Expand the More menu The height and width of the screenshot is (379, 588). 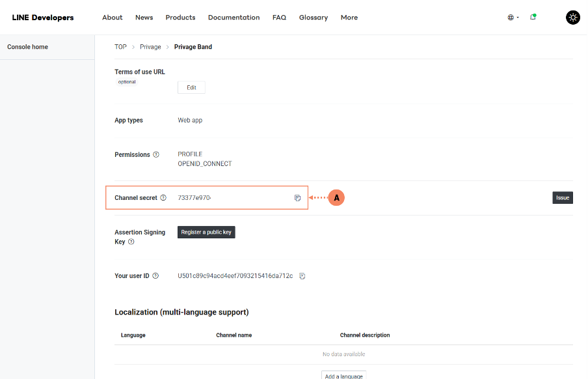point(349,18)
